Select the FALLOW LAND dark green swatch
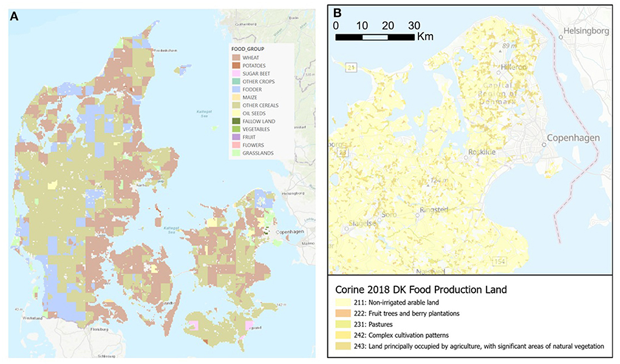The width and height of the screenshot is (620, 364). 235,121
